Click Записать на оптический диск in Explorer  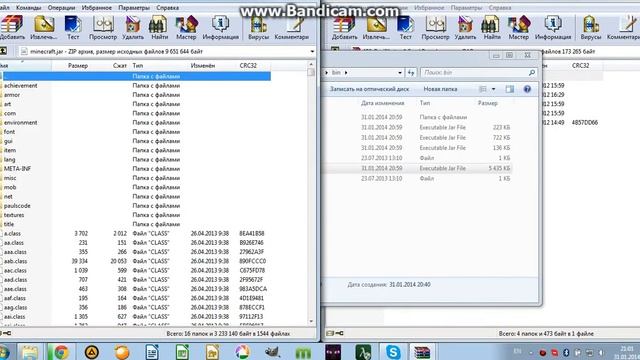(369, 89)
